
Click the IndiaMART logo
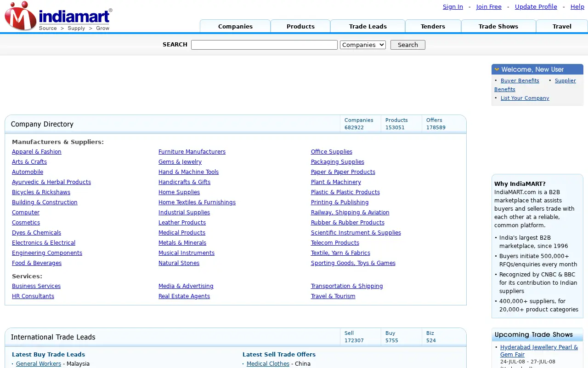pos(58,16)
